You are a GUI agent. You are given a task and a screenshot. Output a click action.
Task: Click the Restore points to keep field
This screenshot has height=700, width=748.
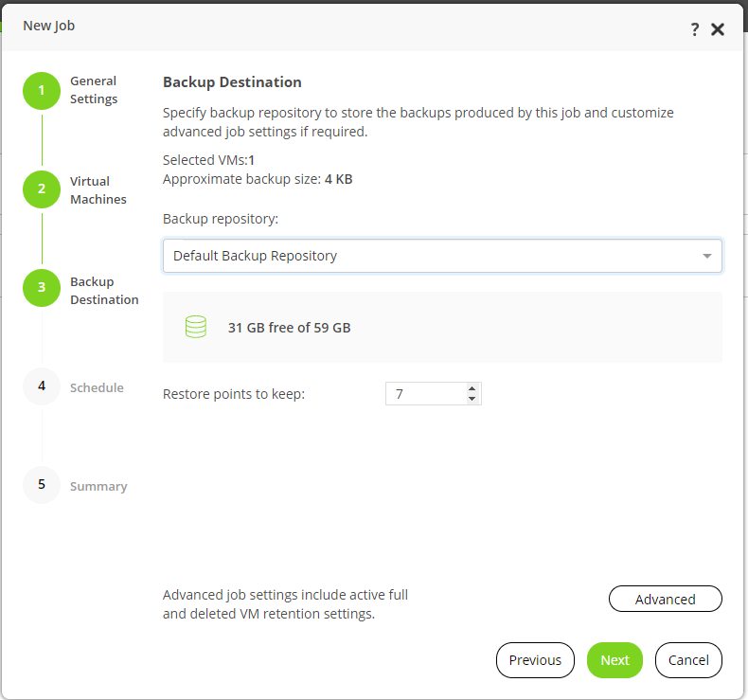[424, 393]
